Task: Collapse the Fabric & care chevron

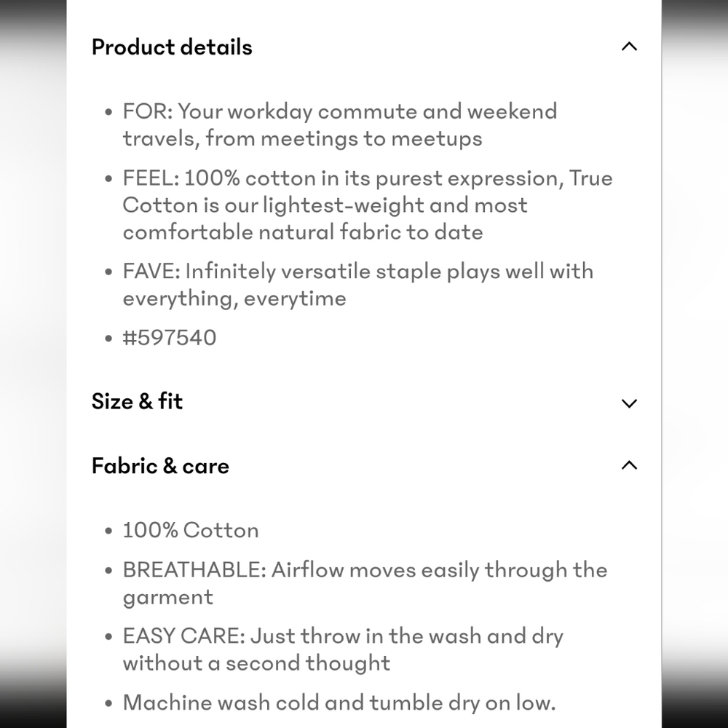Action: (629, 465)
